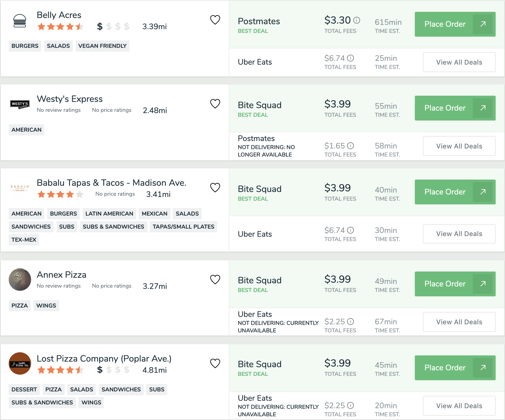View All Deals for Annex Pizza

pos(459,322)
